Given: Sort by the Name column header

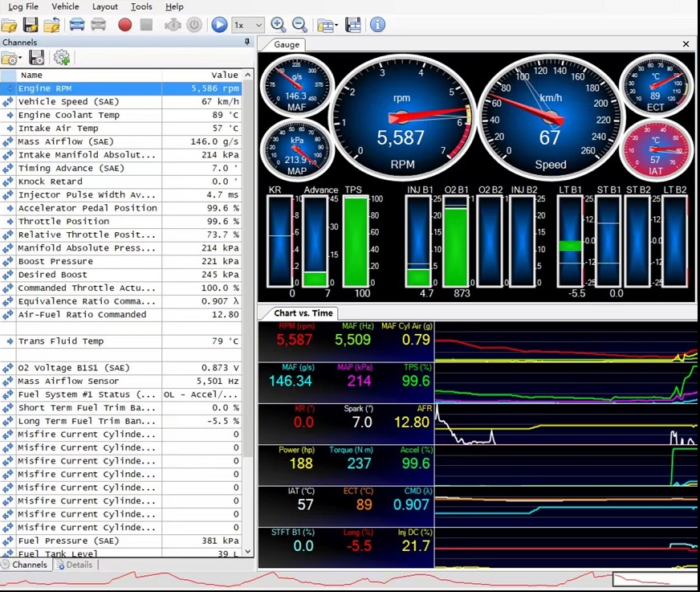Looking at the screenshot, I should tap(89, 75).
